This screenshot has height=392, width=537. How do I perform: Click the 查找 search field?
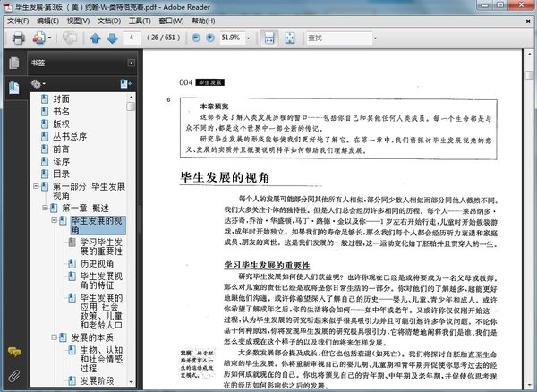coord(338,38)
